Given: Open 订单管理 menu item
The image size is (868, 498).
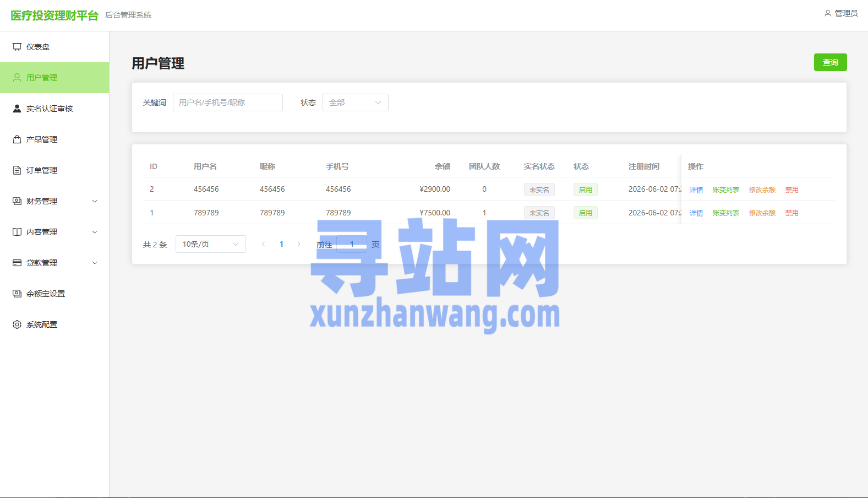Looking at the screenshot, I should coord(54,170).
